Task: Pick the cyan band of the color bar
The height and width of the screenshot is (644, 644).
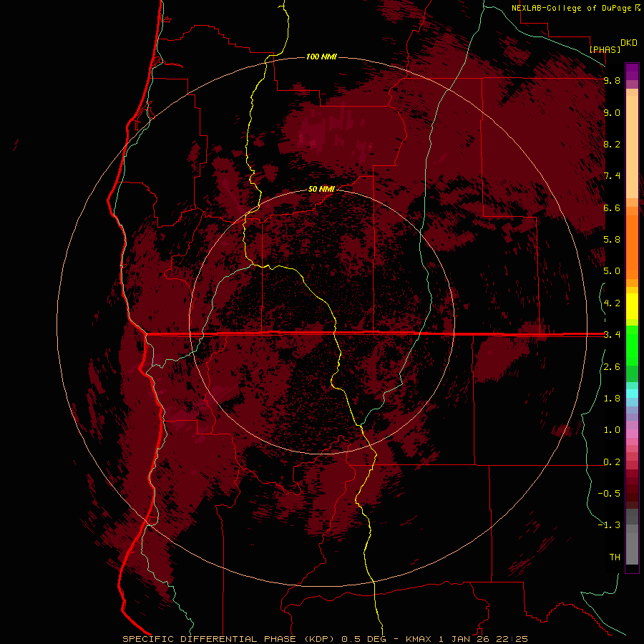Action: click(x=632, y=393)
